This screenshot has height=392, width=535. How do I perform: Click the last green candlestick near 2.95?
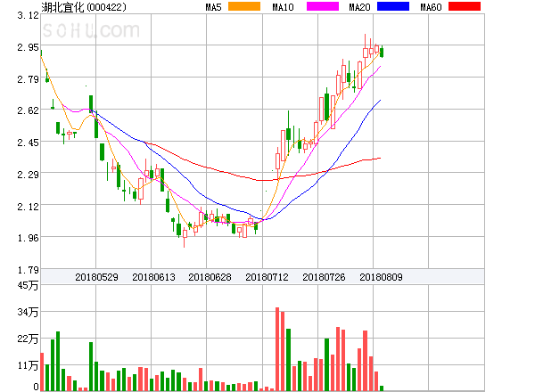[x=382, y=53]
